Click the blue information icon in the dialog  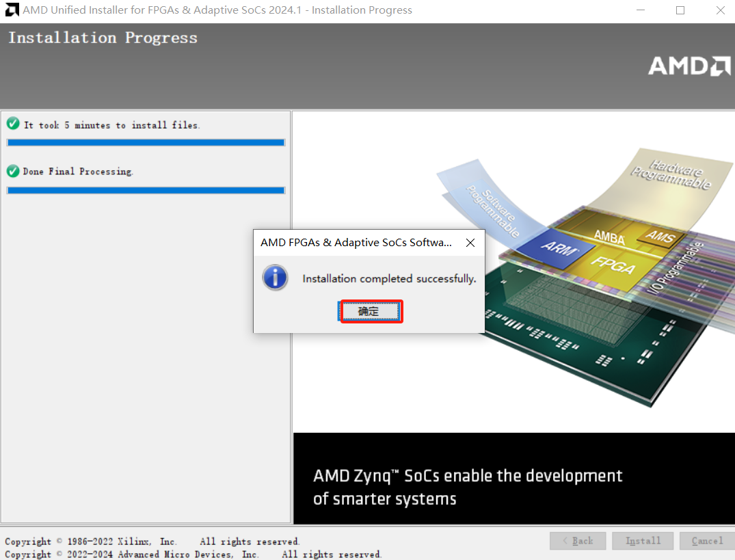click(x=275, y=278)
